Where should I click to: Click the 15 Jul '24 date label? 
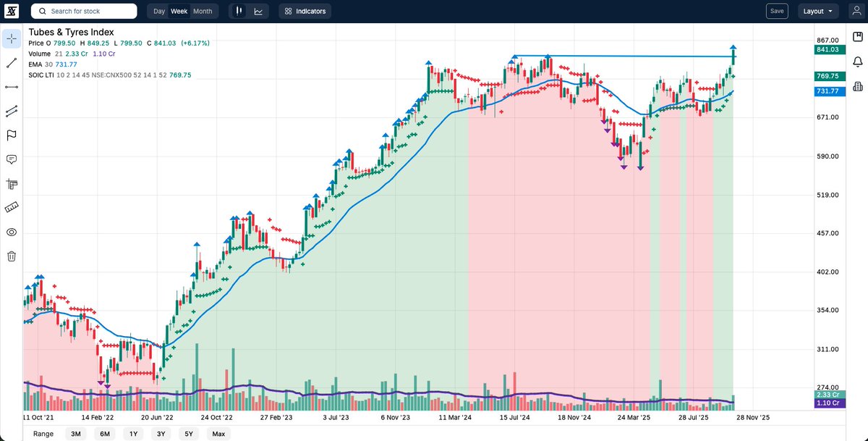point(516,418)
